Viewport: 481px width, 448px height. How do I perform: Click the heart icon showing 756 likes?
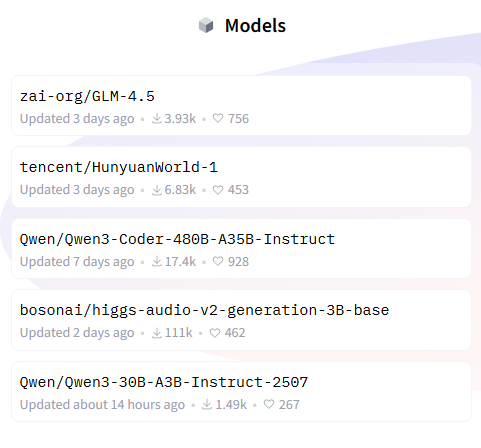coord(218,118)
